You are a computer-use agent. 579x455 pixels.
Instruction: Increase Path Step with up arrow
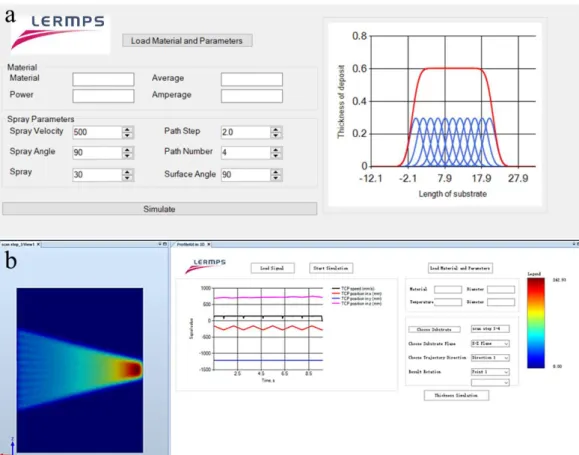click(276, 129)
